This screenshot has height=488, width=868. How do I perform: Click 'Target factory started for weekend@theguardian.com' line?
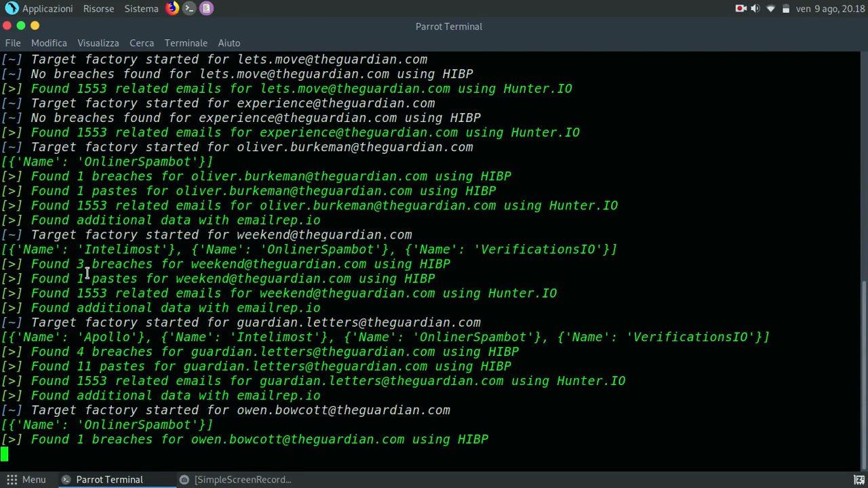click(x=207, y=235)
